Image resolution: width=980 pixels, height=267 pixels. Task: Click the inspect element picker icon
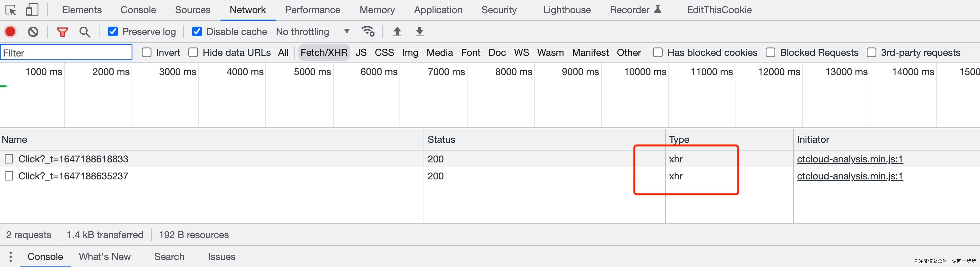tap(11, 10)
